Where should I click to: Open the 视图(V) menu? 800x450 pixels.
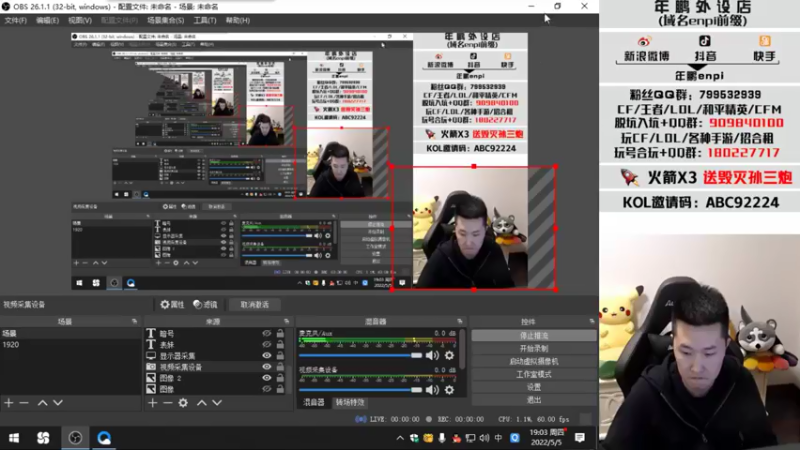pyautogui.click(x=80, y=20)
